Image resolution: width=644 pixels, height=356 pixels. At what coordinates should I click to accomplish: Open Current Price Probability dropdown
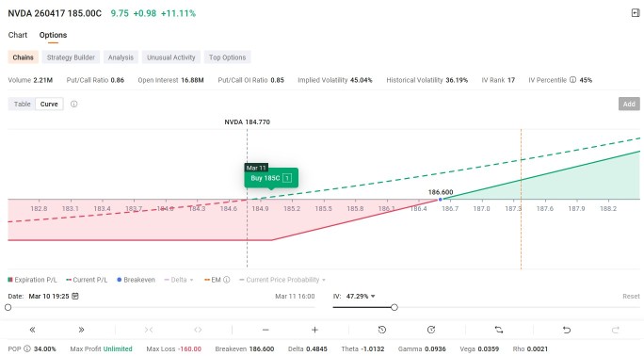282,280
